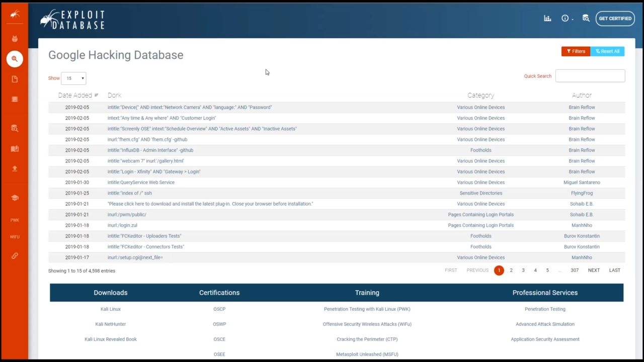Open the Kali Linux download link
The width and height of the screenshot is (644, 362).
[x=111, y=309]
